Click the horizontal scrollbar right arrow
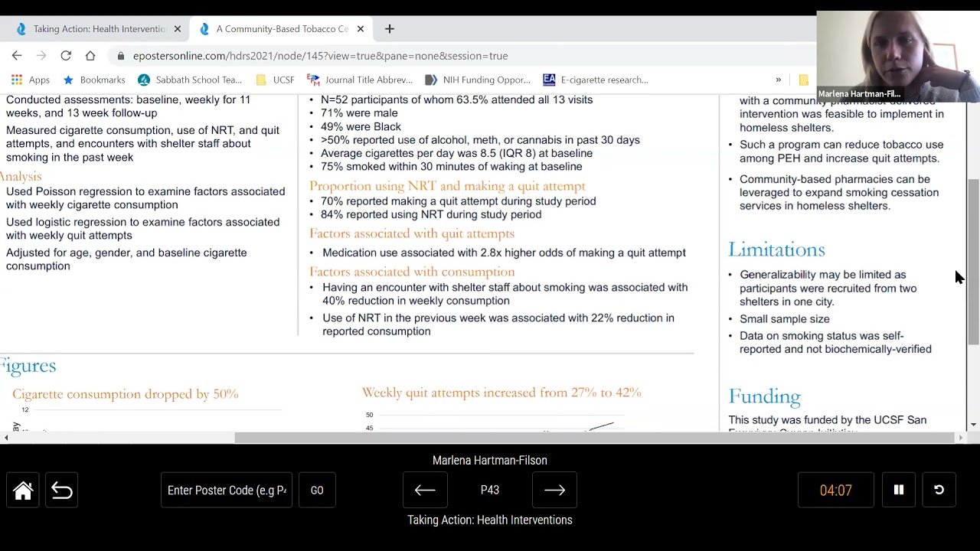This screenshot has height=551, width=980. [x=961, y=438]
